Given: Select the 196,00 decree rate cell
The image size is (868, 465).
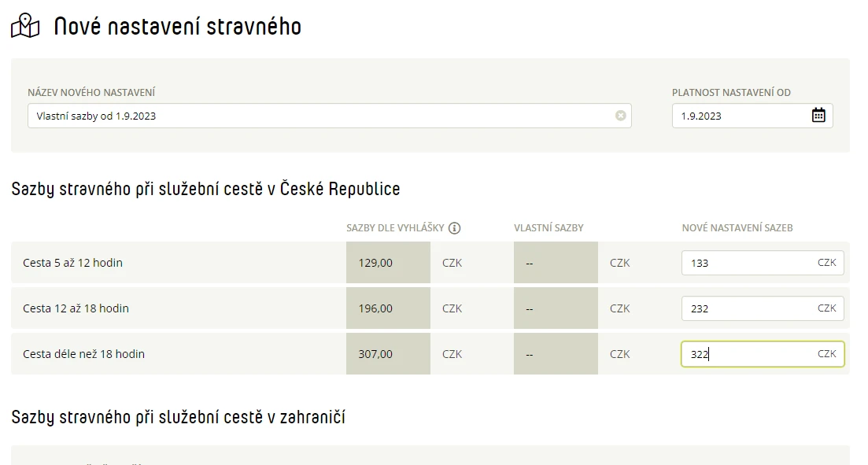Looking at the screenshot, I should (x=388, y=308).
